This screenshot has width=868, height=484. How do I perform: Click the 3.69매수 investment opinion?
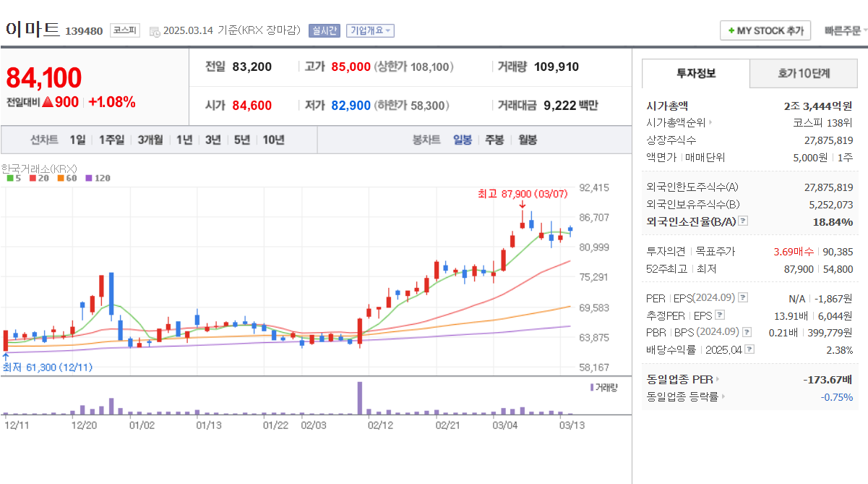[x=794, y=252]
